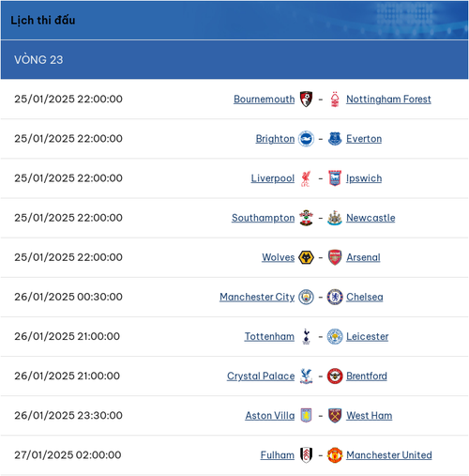Viewport: 469px width, 476px height.
Task: Click the Leicester fox badge
Action: (x=335, y=336)
